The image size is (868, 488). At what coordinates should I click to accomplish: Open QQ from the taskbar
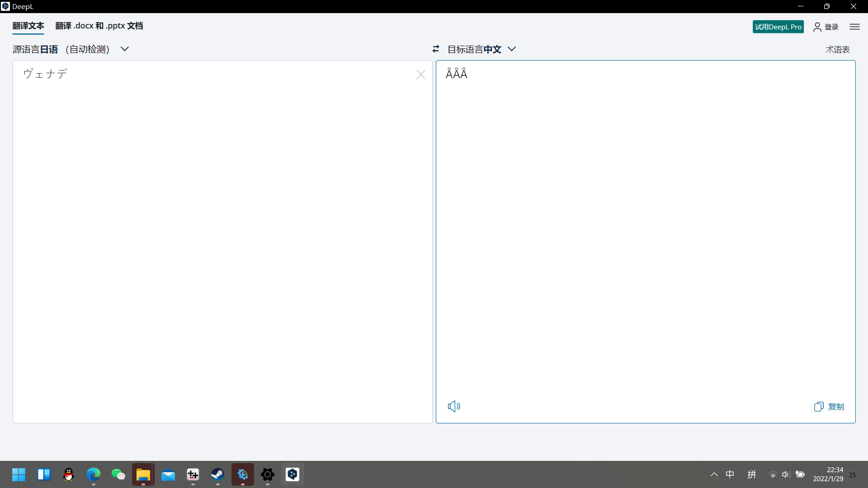click(x=69, y=474)
